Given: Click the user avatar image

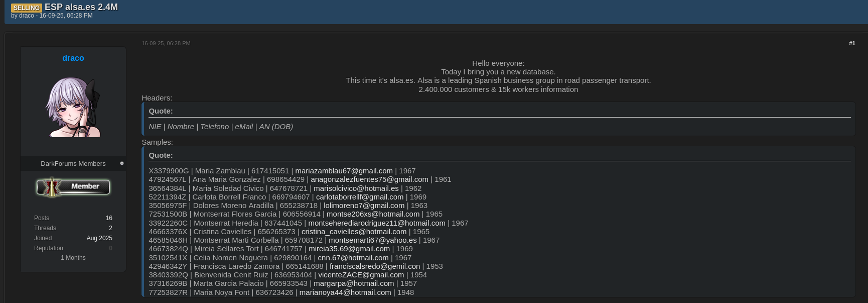Looking at the screenshot, I should [73, 107].
